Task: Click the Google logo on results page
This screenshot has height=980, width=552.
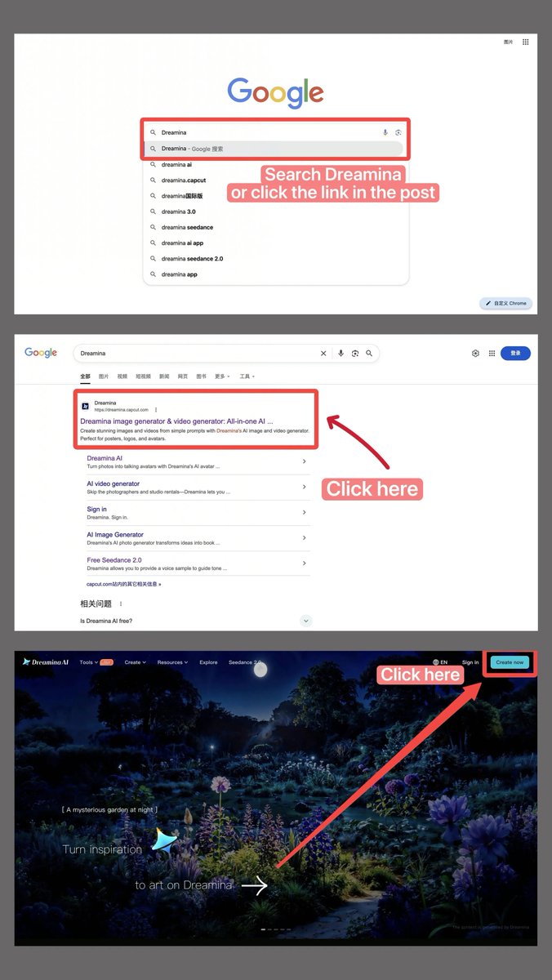Action: [41, 353]
